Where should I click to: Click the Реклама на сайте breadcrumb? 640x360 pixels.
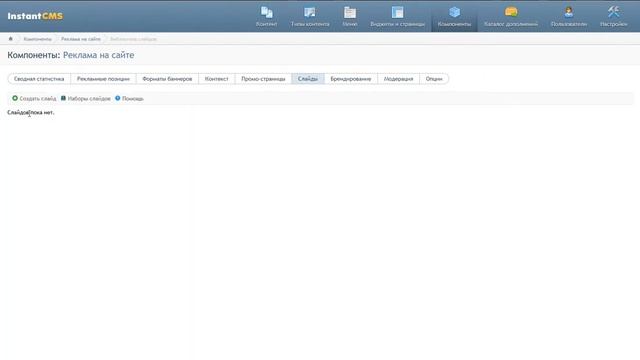coord(81,39)
